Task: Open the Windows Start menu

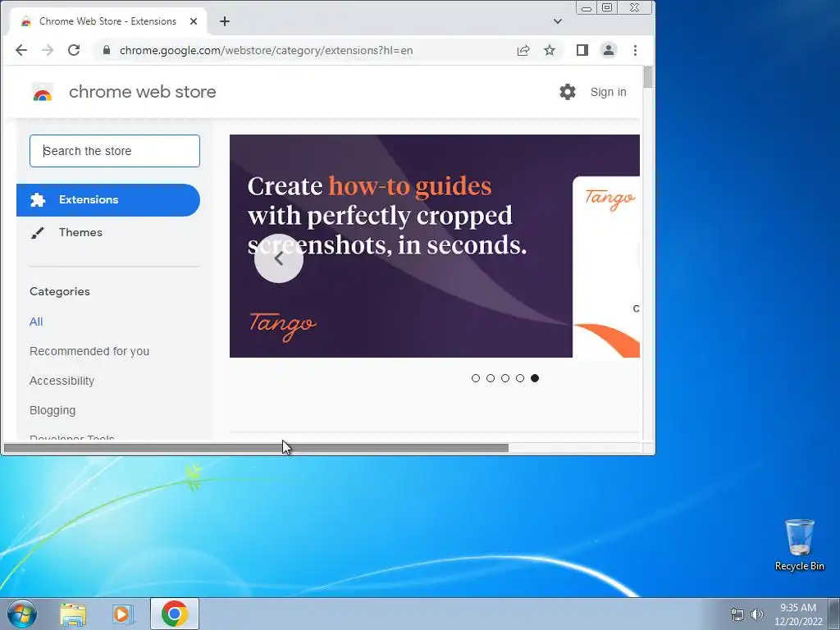Action: tap(22, 614)
